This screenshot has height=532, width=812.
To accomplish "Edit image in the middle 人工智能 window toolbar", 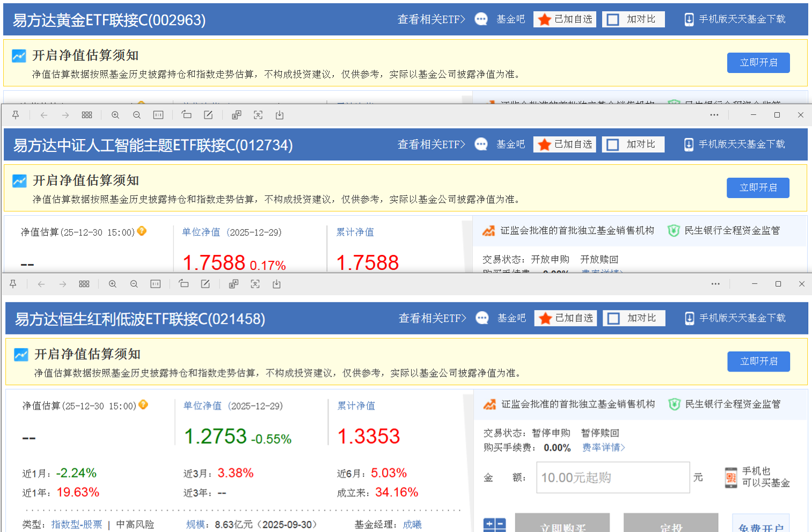I will (208, 115).
